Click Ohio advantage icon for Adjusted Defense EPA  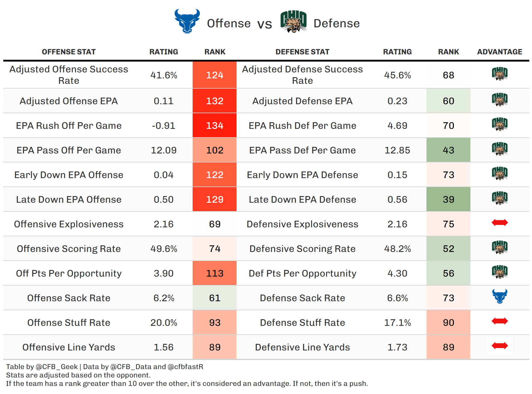click(500, 100)
